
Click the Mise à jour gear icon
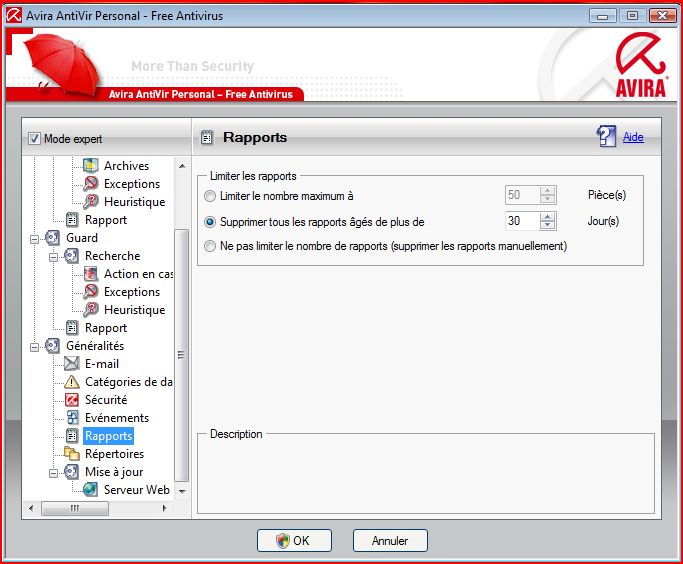(71, 472)
